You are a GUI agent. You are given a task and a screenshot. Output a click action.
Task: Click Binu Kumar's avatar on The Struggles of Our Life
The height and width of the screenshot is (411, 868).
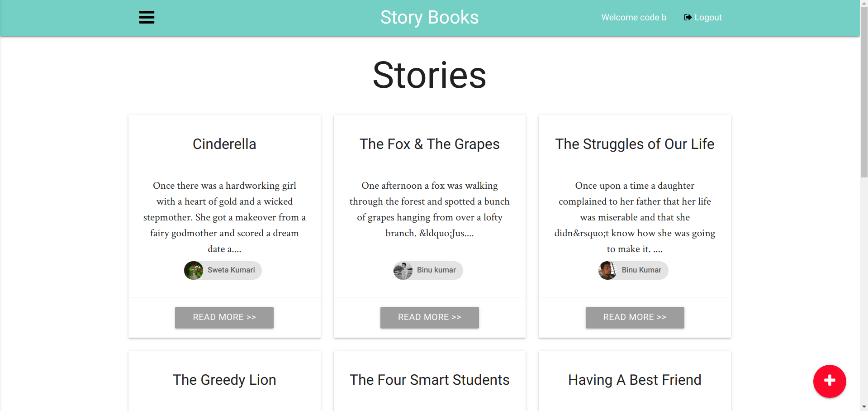click(607, 270)
